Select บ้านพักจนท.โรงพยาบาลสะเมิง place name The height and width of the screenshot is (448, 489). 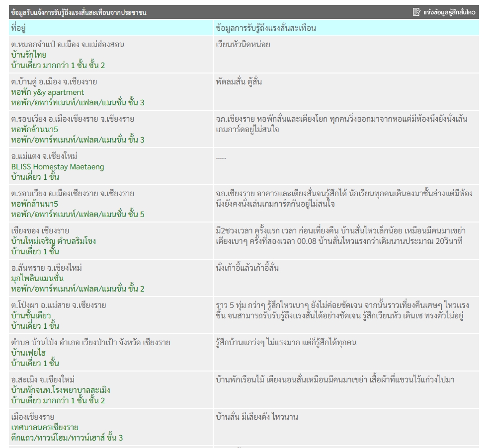point(61,390)
